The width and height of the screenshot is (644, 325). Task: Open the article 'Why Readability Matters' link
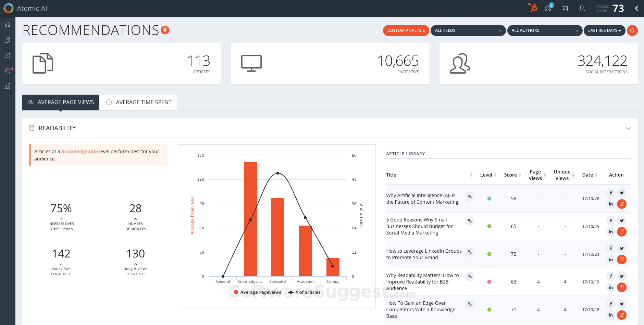pos(470,276)
